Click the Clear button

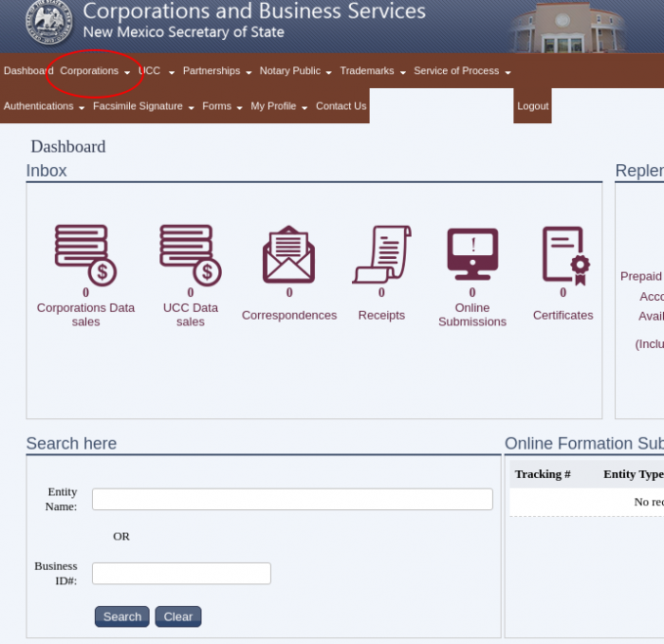(x=178, y=616)
